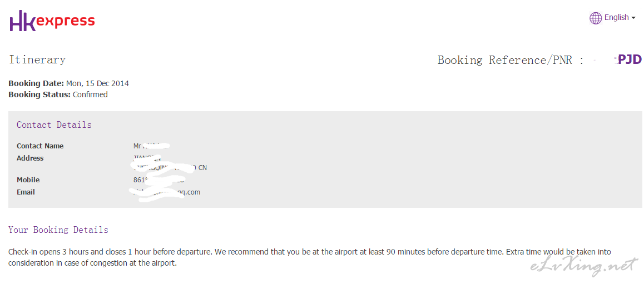Click the Email label
The height and width of the screenshot is (284, 644).
pos(26,192)
